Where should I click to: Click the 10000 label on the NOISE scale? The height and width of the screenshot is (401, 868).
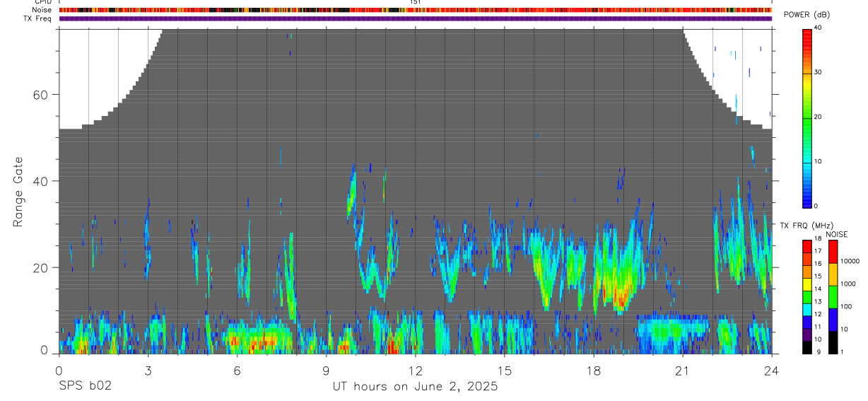click(850, 261)
